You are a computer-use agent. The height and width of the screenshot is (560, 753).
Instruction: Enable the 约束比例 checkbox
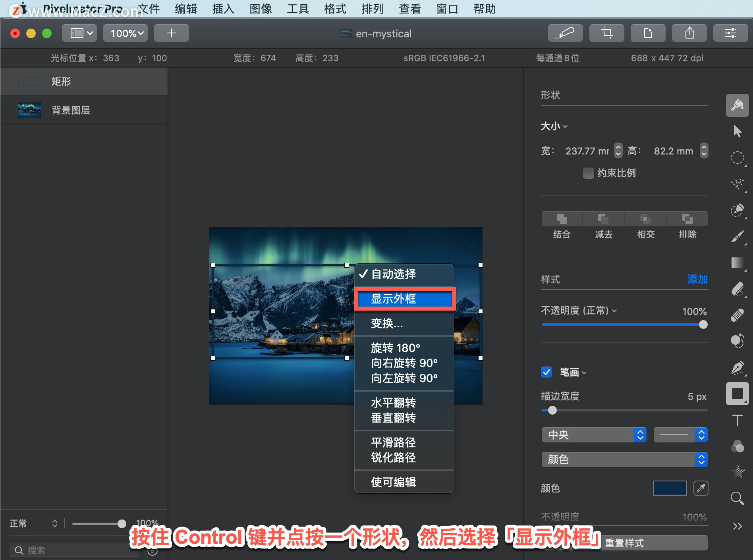tap(588, 173)
